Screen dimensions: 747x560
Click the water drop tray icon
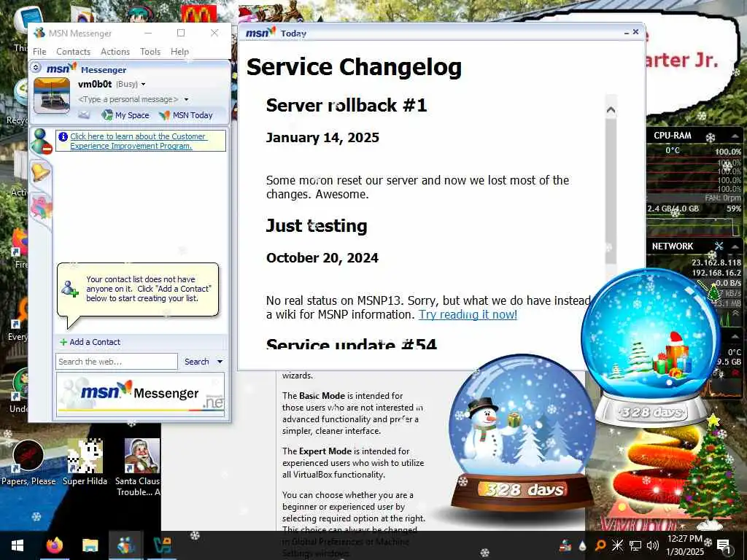pos(582,545)
